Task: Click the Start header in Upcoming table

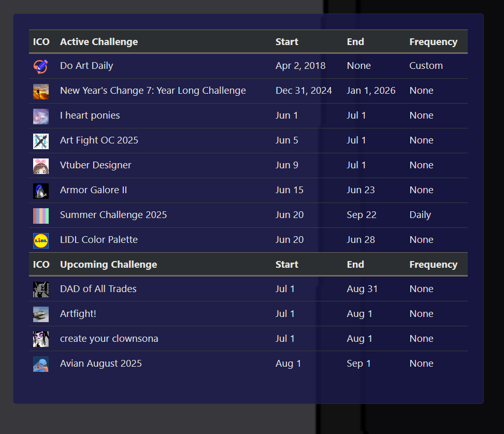Action: coord(287,265)
